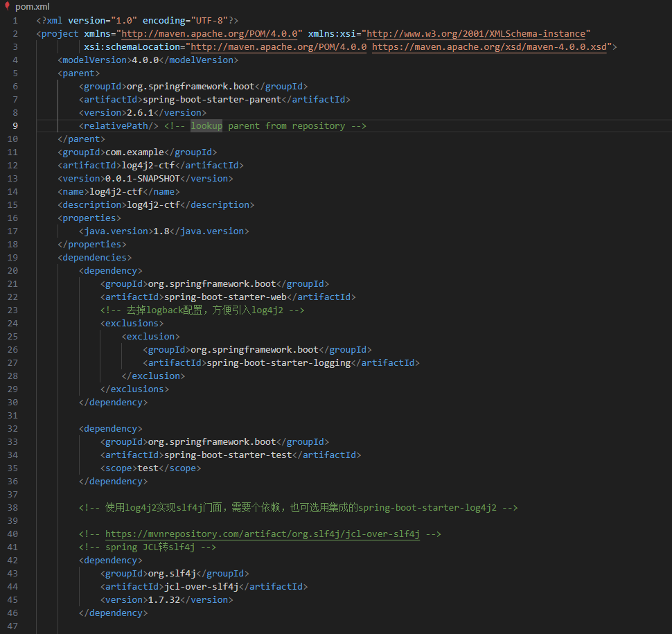Click the logback配置 comment on line 23
Image resolution: width=672 pixels, height=634 pixels.
[202, 310]
